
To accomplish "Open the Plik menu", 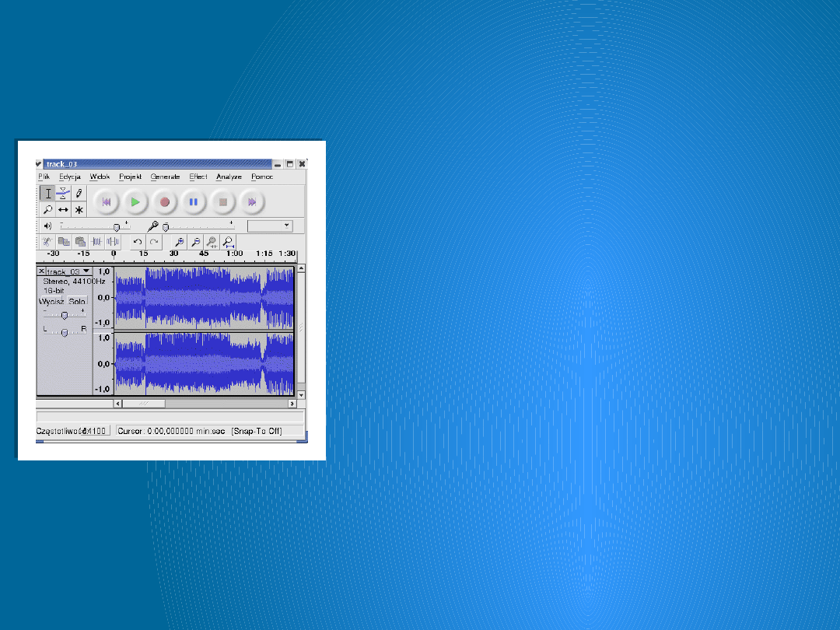I will (x=44, y=177).
